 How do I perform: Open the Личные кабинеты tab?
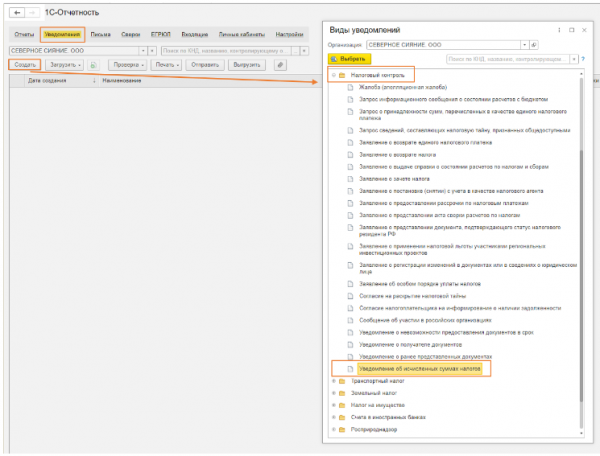click(242, 34)
